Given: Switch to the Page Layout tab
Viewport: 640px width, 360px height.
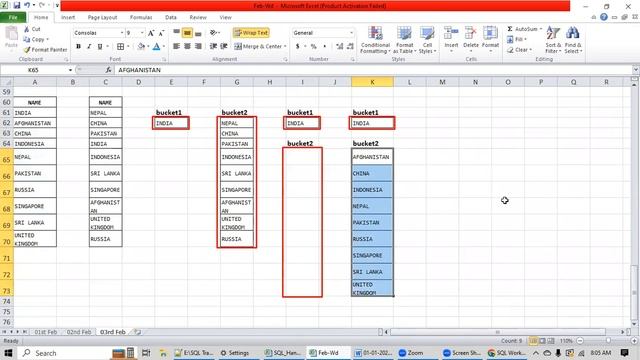Looking at the screenshot, I should (102, 18).
